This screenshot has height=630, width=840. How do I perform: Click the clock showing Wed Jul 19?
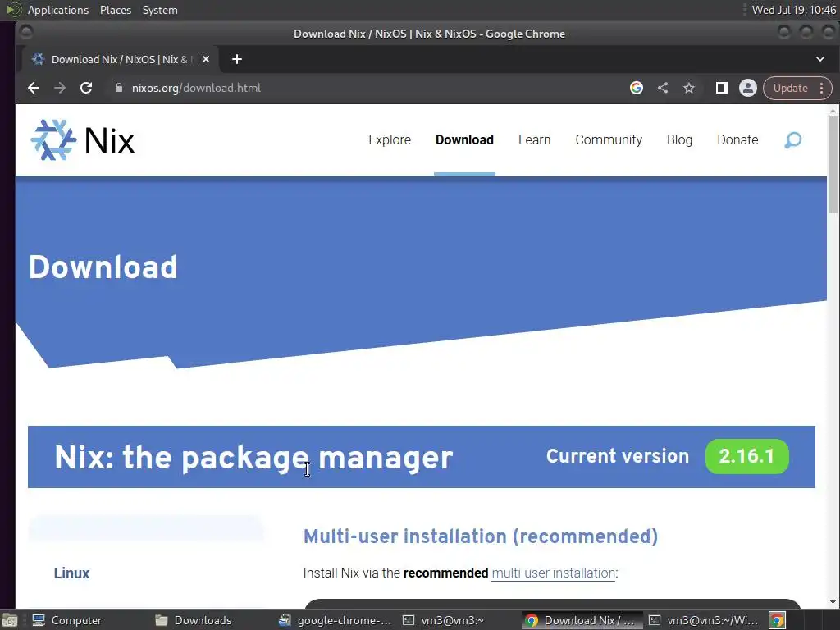tap(793, 10)
